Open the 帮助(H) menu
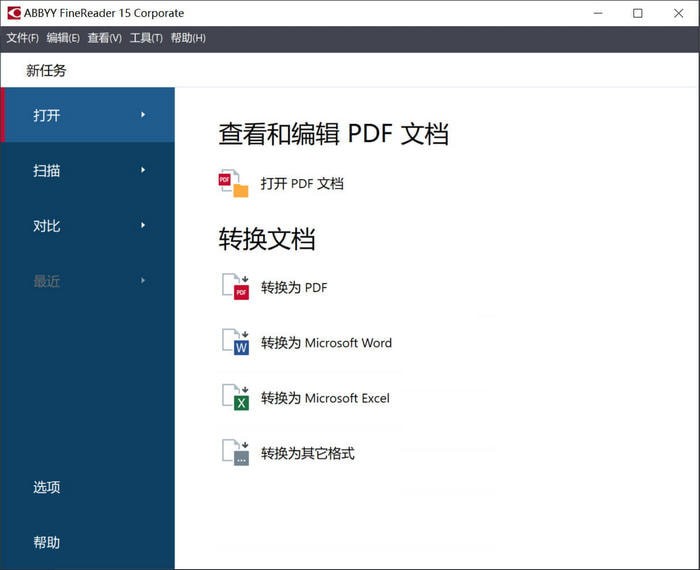This screenshot has width=700, height=570. point(188,38)
